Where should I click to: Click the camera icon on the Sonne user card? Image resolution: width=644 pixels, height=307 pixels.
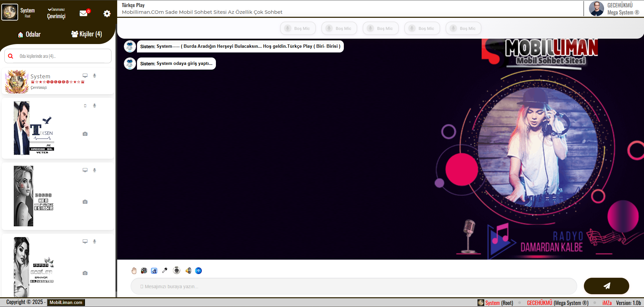tap(85, 202)
